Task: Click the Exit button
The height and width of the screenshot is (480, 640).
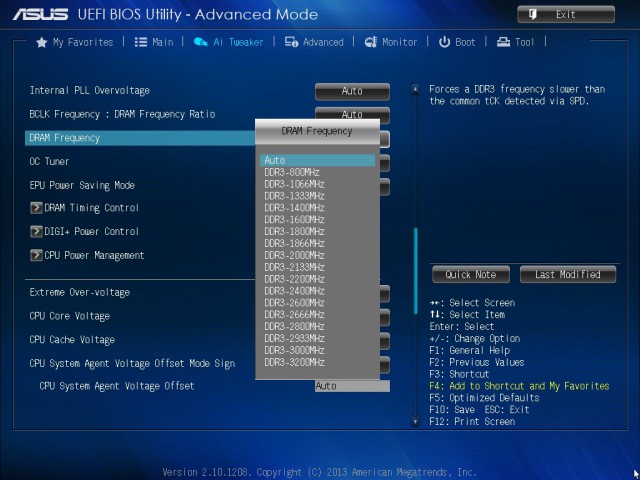Action: [x=566, y=15]
